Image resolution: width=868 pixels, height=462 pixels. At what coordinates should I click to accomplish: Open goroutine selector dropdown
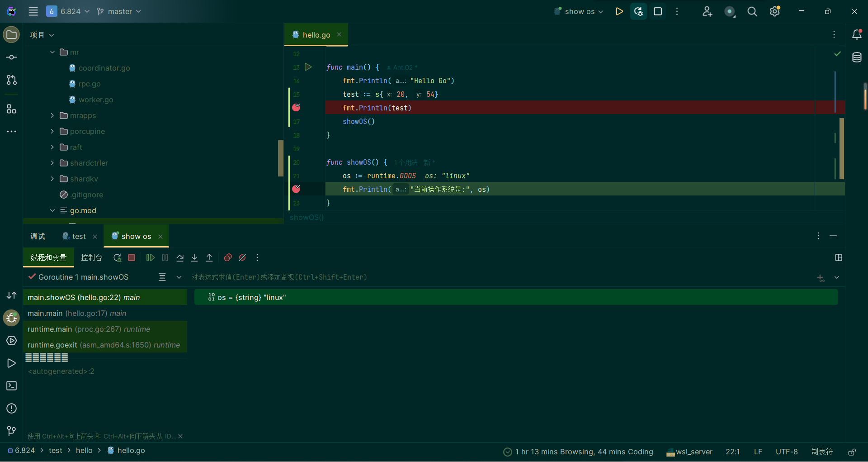(x=179, y=277)
